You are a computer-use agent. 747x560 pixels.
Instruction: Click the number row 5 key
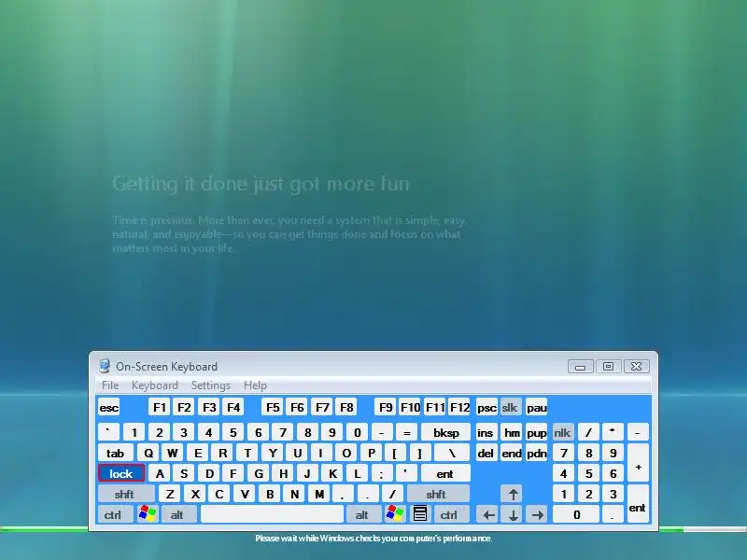tap(233, 432)
